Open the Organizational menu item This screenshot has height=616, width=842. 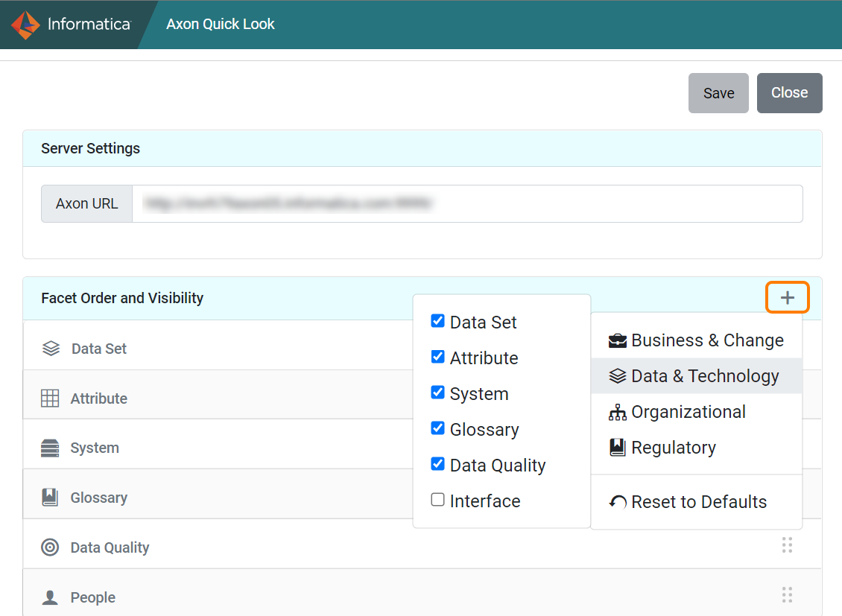(697, 412)
